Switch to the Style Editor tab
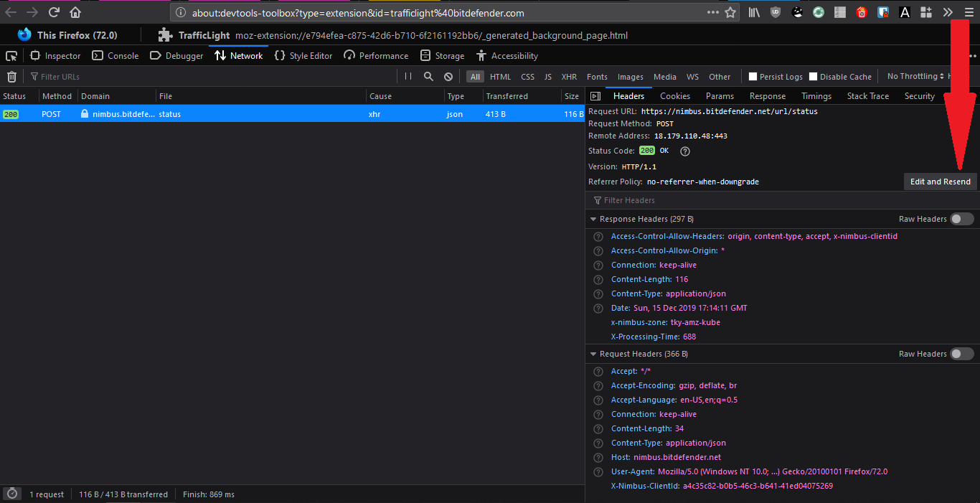The width and height of the screenshot is (980, 503). pos(303,56)
